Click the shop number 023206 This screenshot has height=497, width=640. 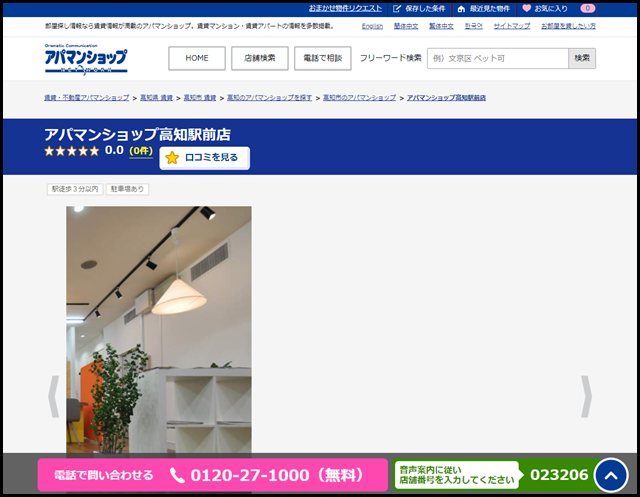pyautogui.click(x=559, y=475)
